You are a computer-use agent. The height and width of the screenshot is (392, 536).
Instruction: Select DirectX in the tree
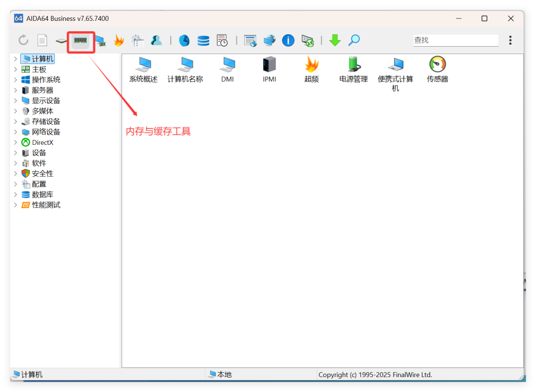tap(38, 142)
